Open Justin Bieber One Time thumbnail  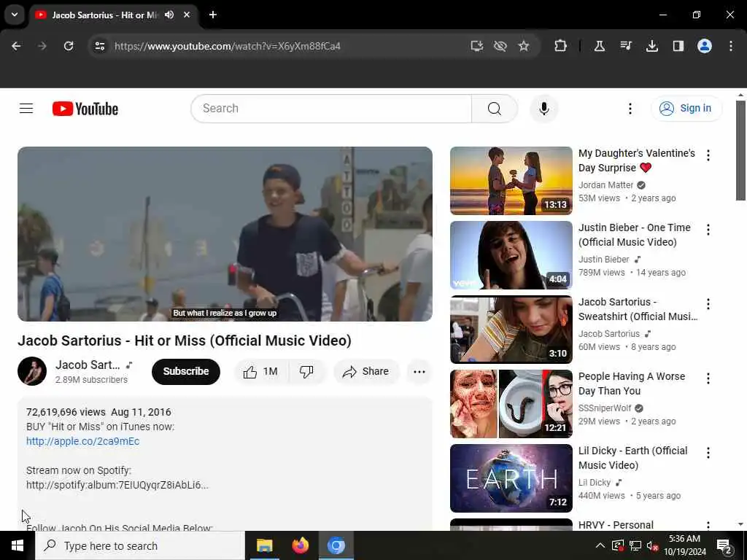tap(511, 255)
